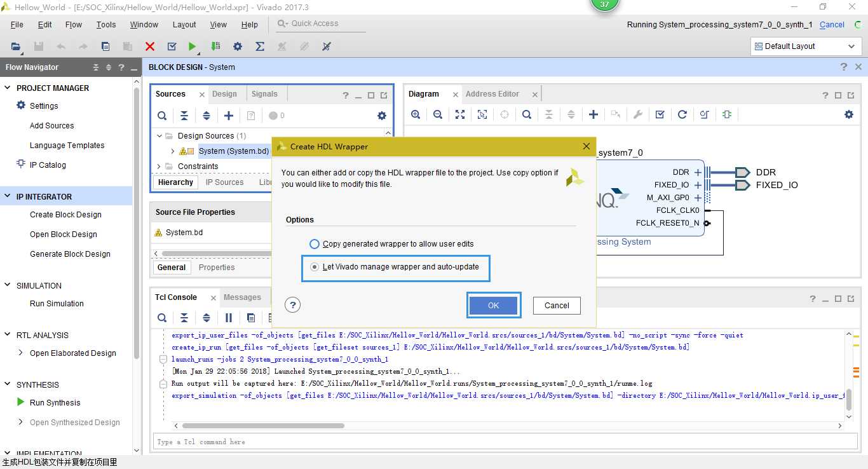Open Settings gear in main toolbar

coord(238,46)
